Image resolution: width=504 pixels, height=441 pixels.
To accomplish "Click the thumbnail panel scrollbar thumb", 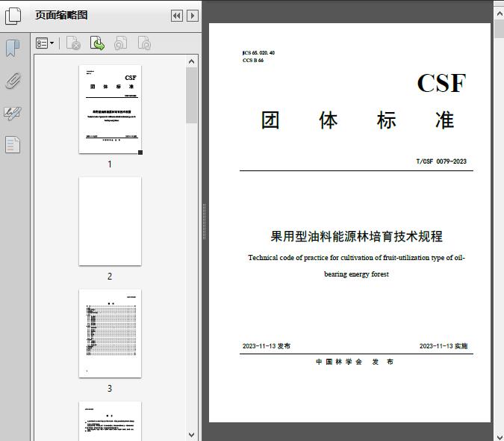I will [x=192, y=95].
